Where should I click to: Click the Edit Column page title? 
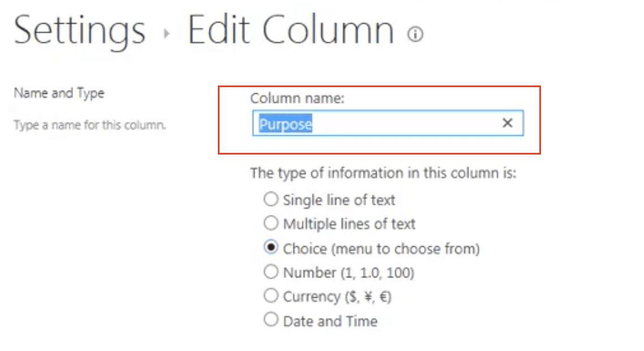coord(291,29)
